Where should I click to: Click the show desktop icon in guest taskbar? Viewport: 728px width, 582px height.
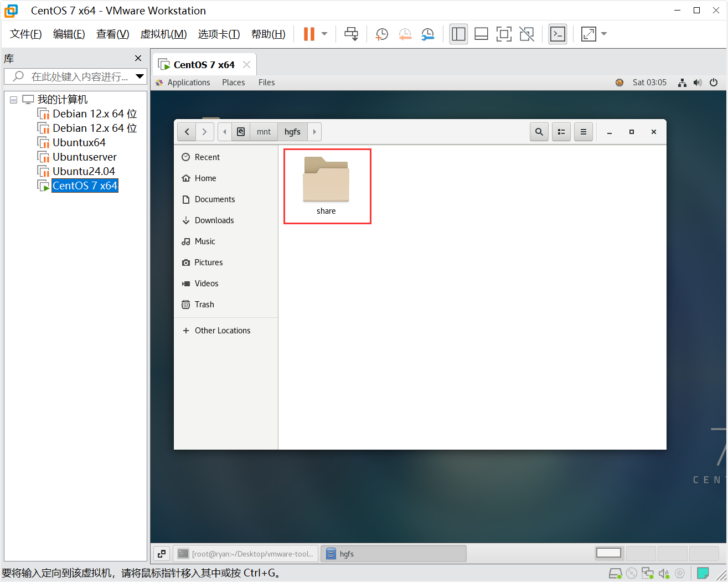click(162, 554)
